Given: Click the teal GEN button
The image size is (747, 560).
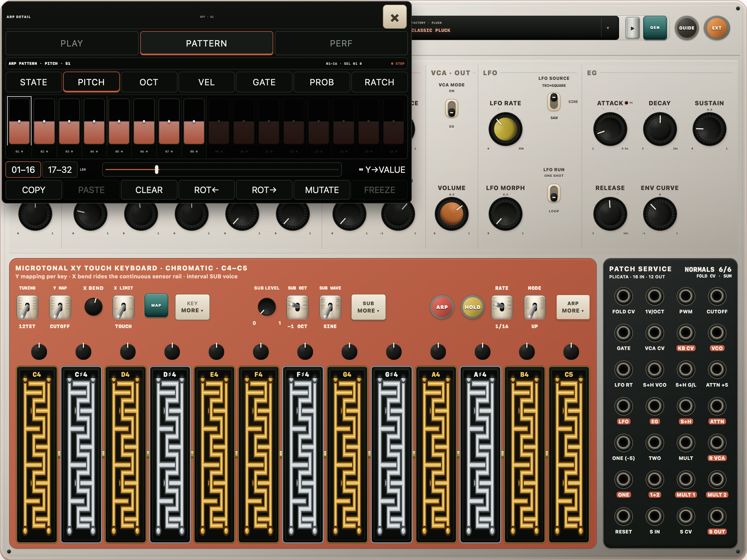Looking at the screenshot, I should tap(655, 28).
